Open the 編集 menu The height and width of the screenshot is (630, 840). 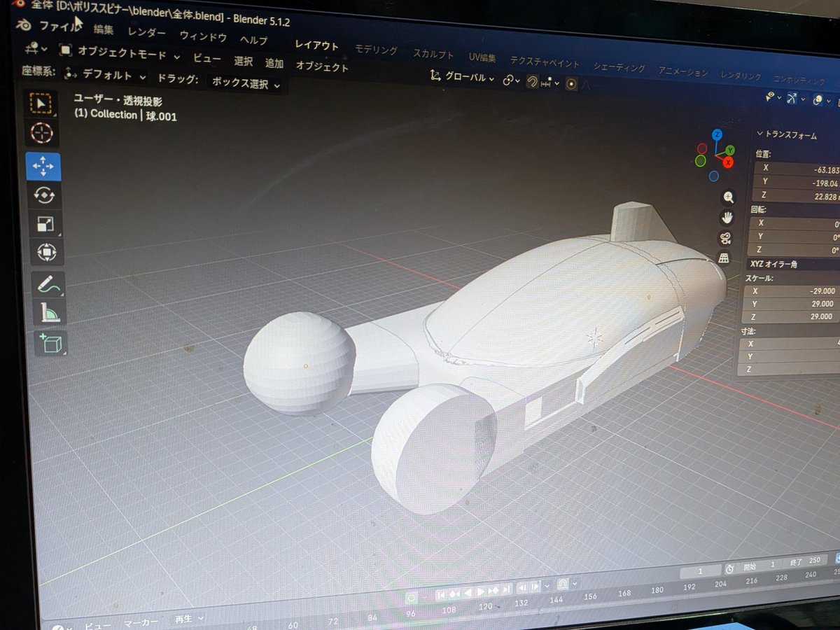pyautogui.click(x=104, y=29)
